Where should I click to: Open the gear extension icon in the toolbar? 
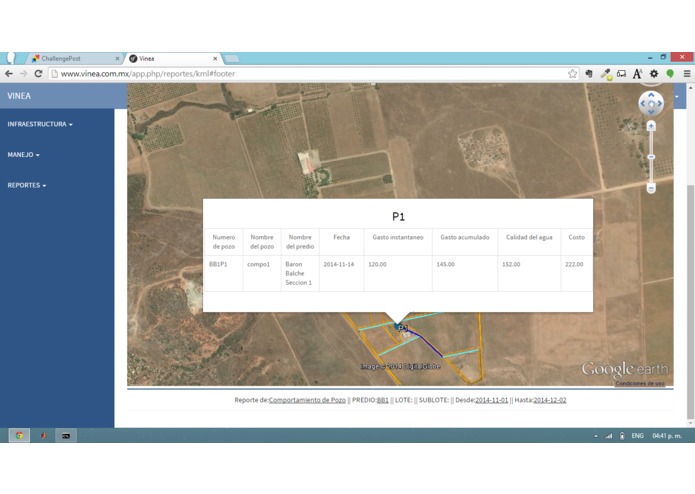pyautogui.click(x=654, y=74)
